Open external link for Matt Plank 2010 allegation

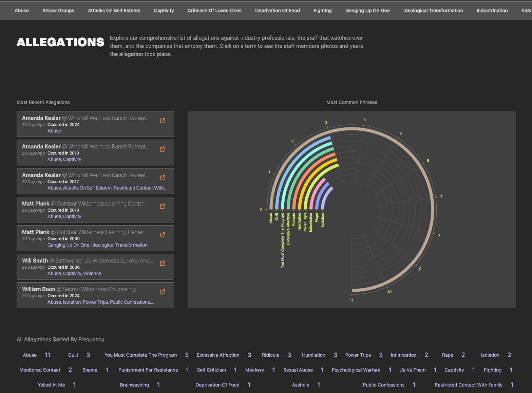click(163, 206)
